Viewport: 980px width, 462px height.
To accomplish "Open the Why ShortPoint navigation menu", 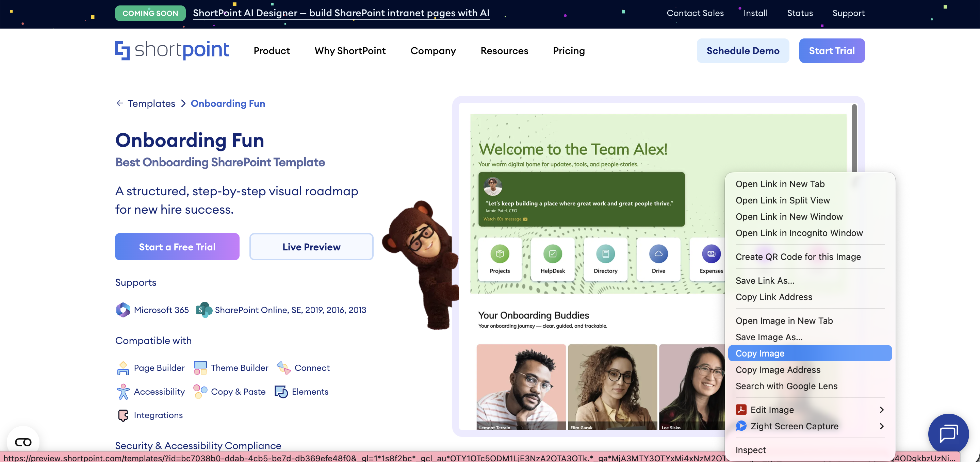I will [350, 51].
